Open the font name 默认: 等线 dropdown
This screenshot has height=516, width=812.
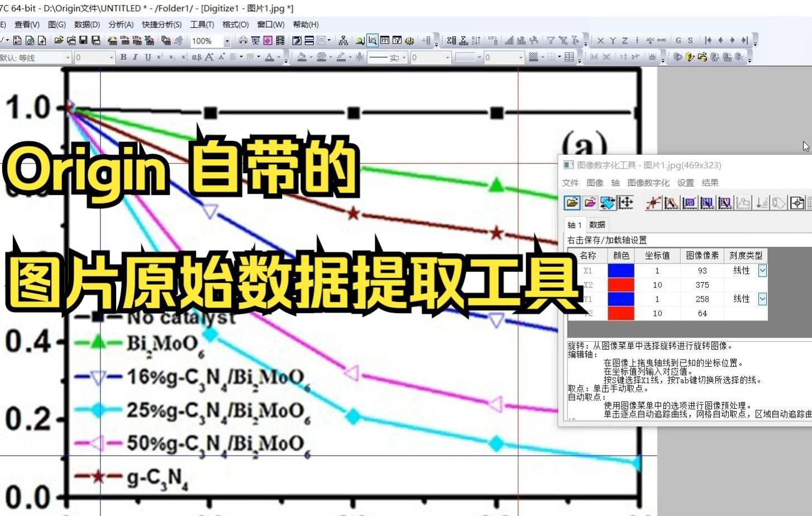pos(68,57)
